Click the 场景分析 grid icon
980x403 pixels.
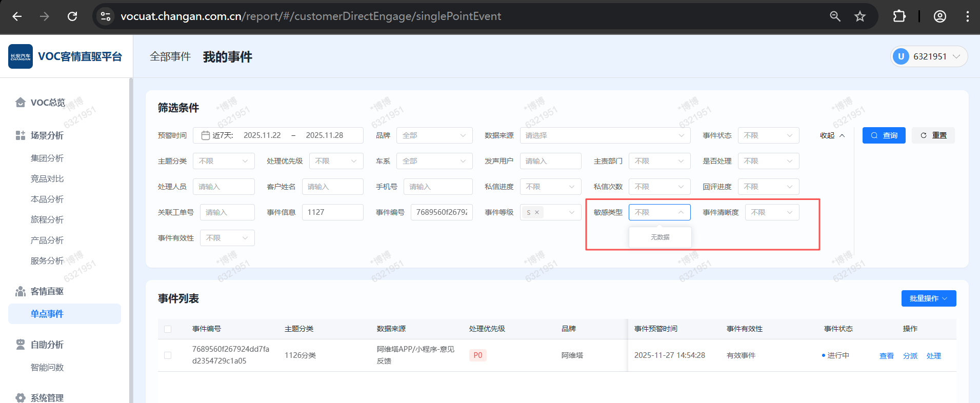click(21, 135)
